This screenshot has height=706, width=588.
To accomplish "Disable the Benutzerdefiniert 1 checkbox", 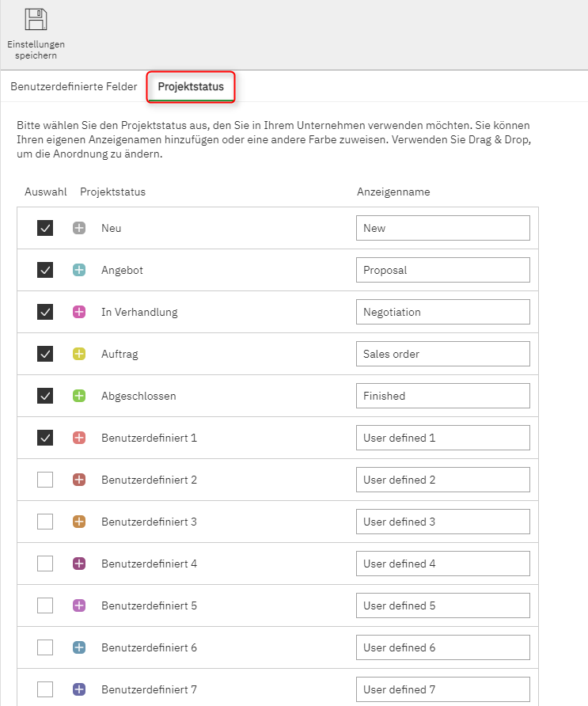I will click(x=45, y=438).
